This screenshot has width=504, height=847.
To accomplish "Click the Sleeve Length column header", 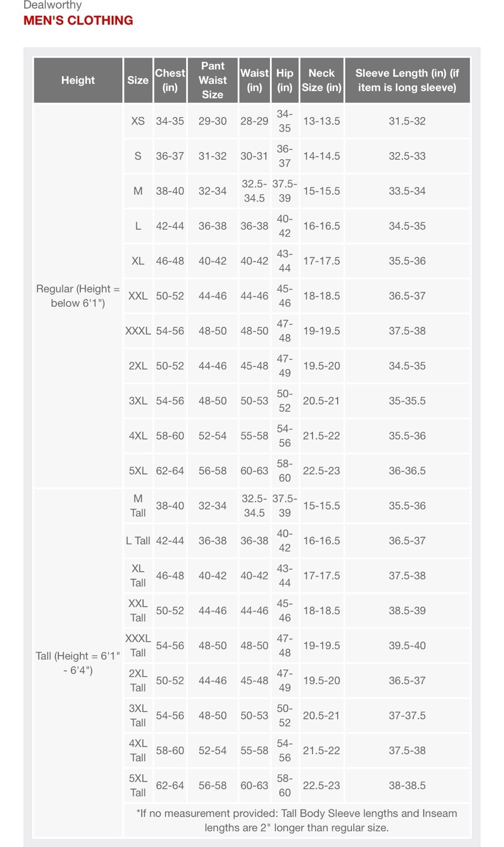I will [x=407, y=80].
